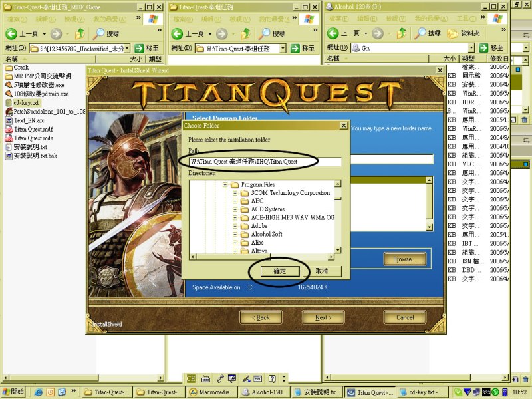Click Next > in Titan Quest installer
This screenshot has height=399, width=532.
(323, 318)
